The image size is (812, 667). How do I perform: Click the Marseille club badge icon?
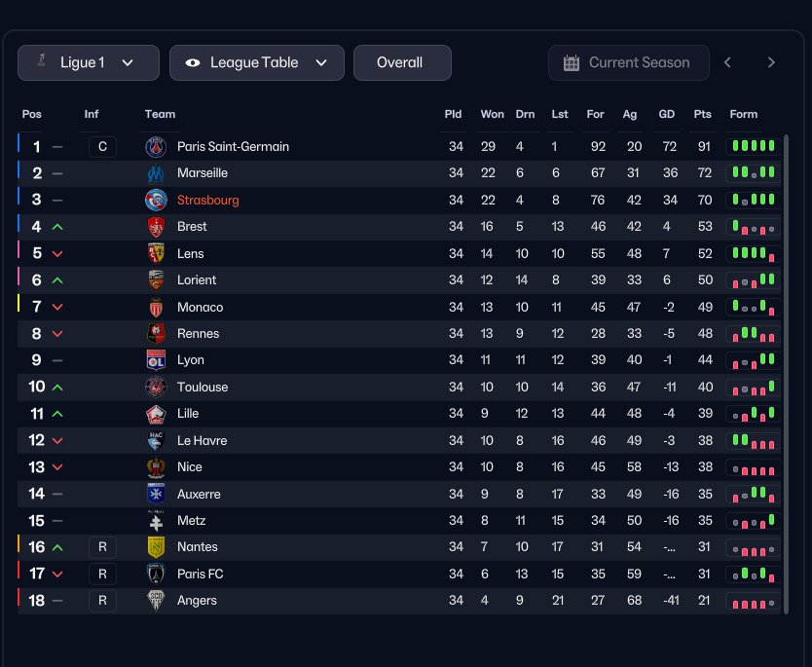(156, 173)
